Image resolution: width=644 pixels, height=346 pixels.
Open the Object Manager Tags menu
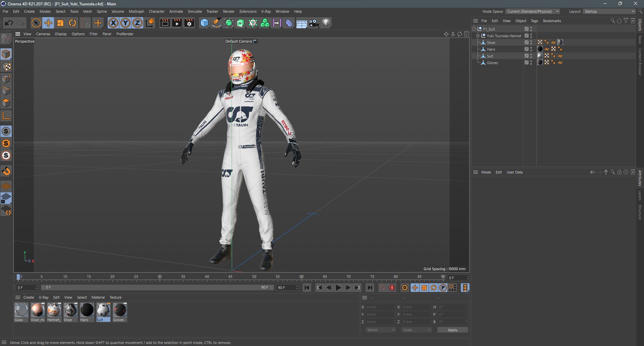[534, 21]
